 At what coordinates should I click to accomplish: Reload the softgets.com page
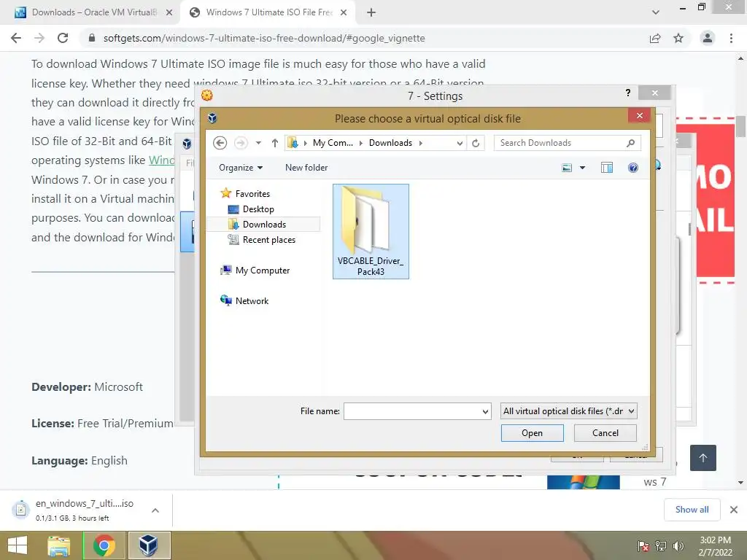tap(63, 38)
